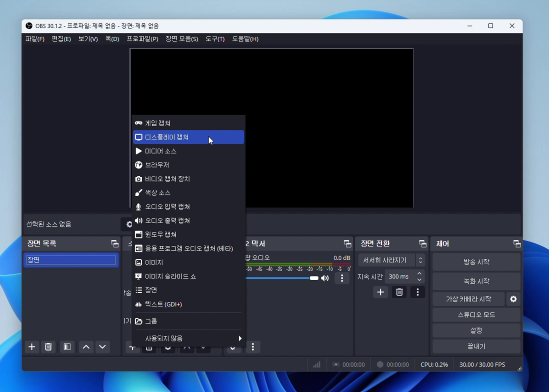The width and height of the screenshot is (549, 392).
Task: Move scene up with arrow icon
Action: [86, 347]
